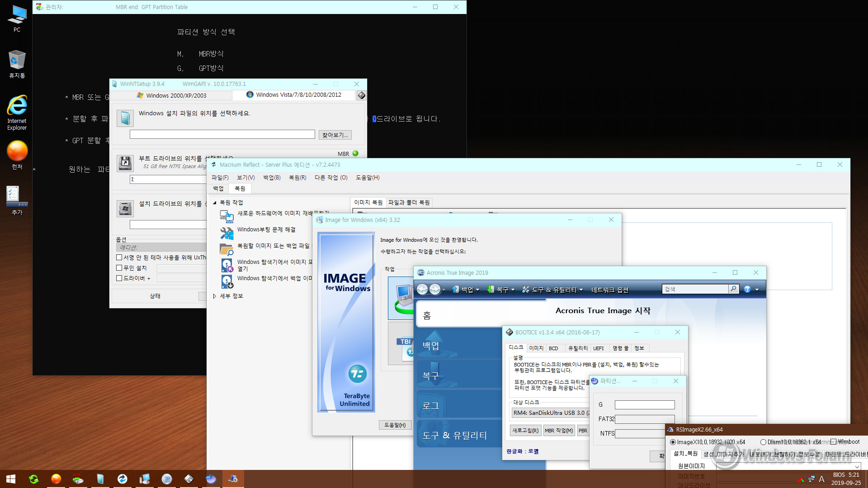Click the 찾아보기... browse button in WinNTSetup
Viewport: 868px width, 488px height.
[x=335, y=135]
